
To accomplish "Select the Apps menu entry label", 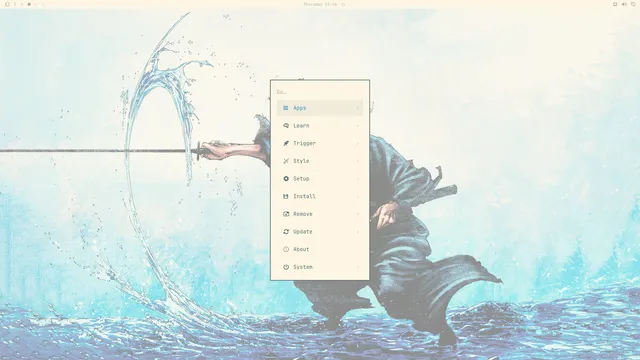I will click(x=300, y=108).
